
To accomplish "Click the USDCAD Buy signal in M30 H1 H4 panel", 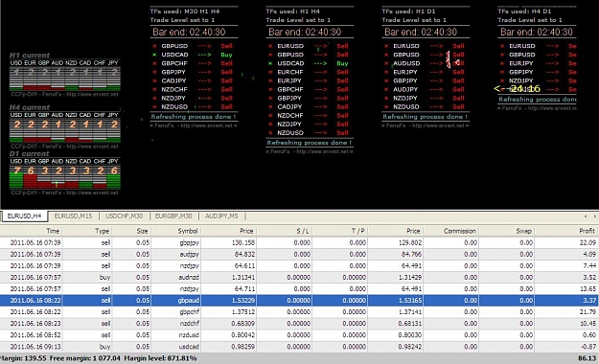I will click(x=226, y=55).
